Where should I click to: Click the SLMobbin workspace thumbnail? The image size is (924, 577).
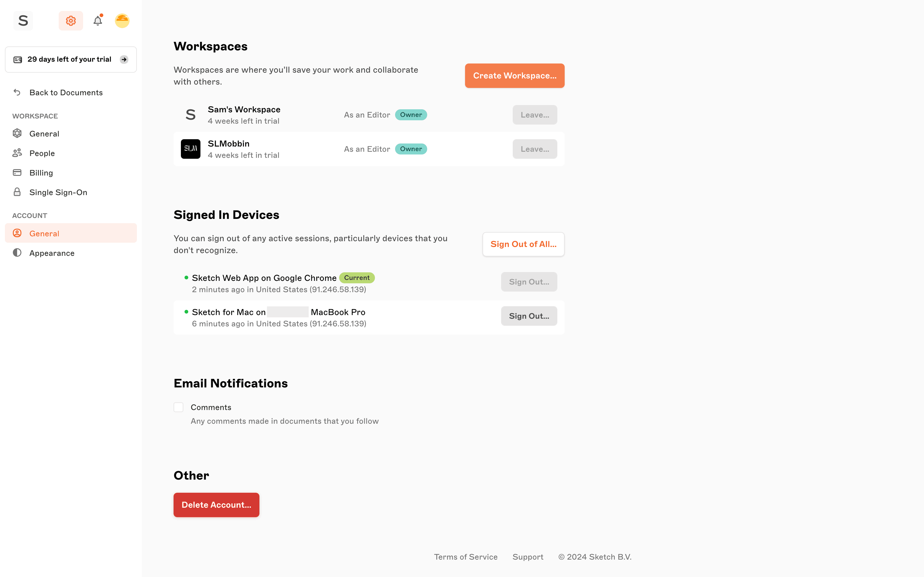click(x=191, y=149)
